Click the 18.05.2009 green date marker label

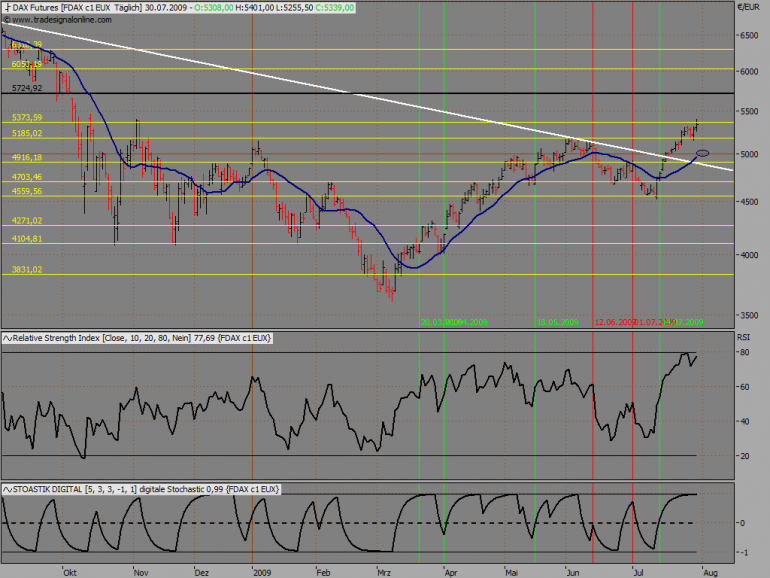pyautogui.click(x=558, y=323)
